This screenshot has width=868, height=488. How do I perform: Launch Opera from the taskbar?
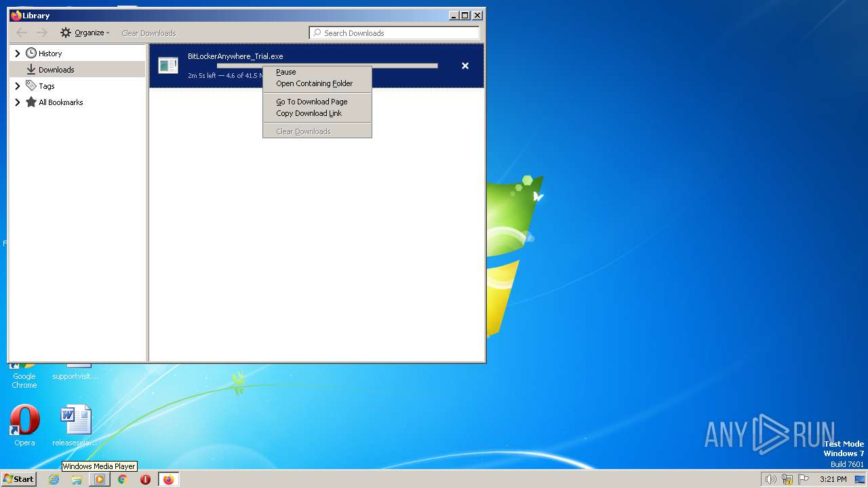pos(145,479)
